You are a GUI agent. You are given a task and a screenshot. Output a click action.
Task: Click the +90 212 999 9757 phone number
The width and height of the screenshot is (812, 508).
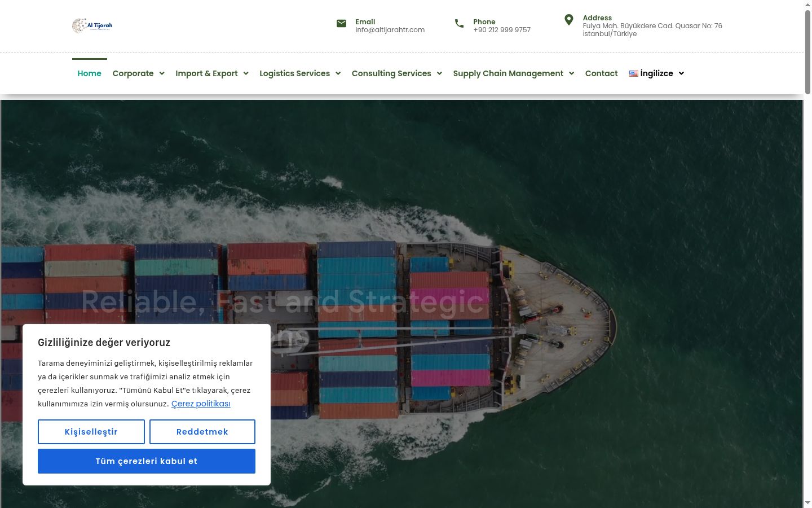(x=502, y=30)
